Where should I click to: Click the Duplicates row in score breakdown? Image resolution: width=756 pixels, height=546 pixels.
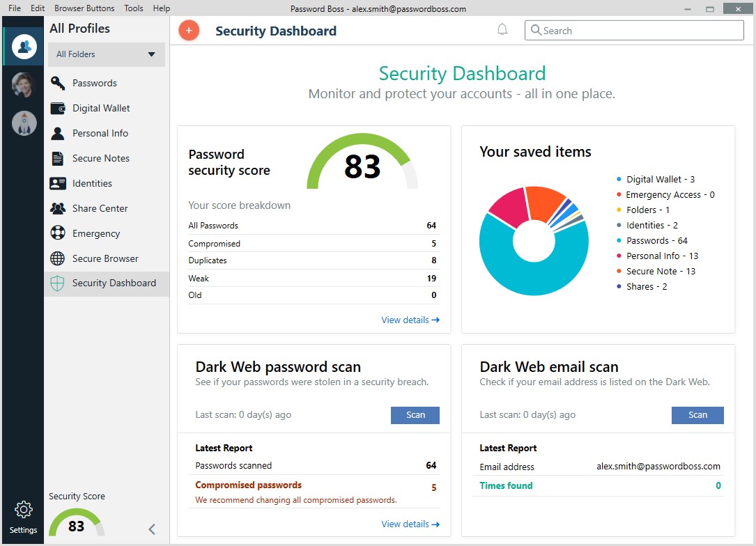click(312, 260)
